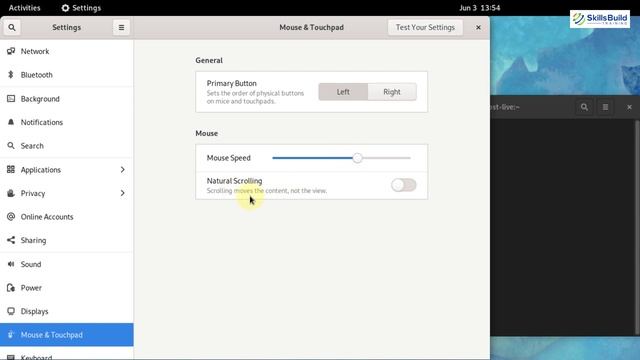Click the Online Accounts at-sign icon

pyautogui.click(x=11, y=217)
